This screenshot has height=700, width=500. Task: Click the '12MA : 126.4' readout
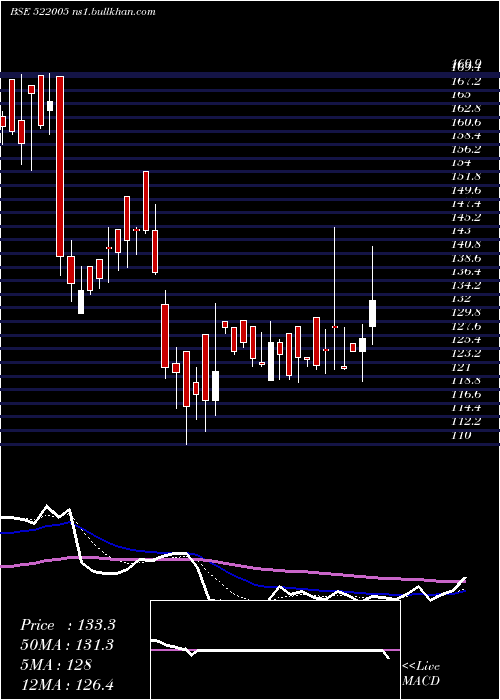[69, 684]
